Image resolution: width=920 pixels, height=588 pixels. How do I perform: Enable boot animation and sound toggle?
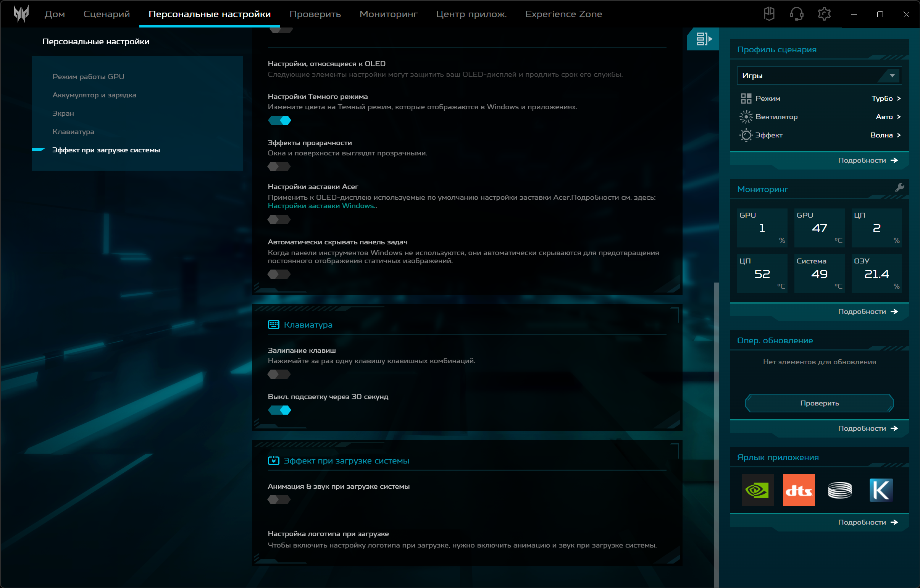coord(279,499)
